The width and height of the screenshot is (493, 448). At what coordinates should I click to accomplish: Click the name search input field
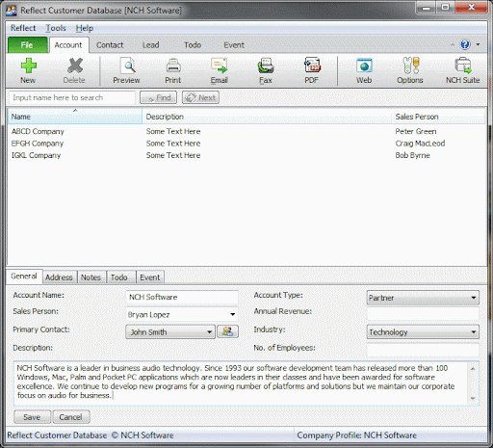click(72, 97)
